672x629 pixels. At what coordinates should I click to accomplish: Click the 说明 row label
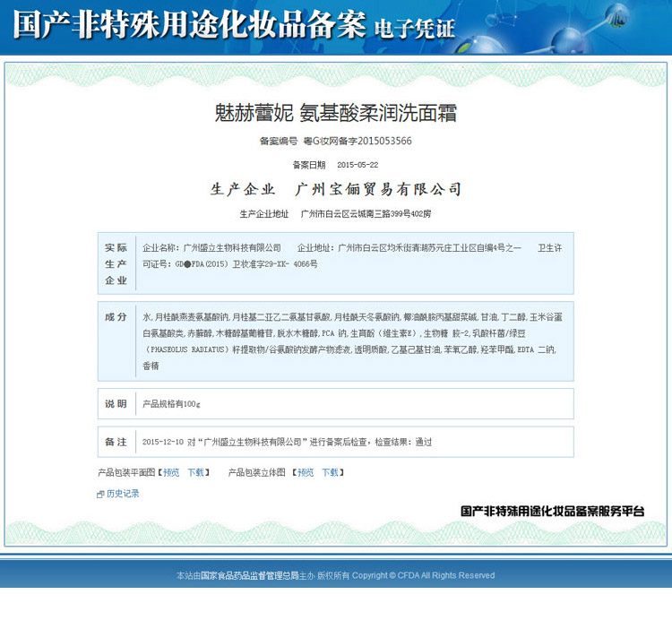pos(116,403)
